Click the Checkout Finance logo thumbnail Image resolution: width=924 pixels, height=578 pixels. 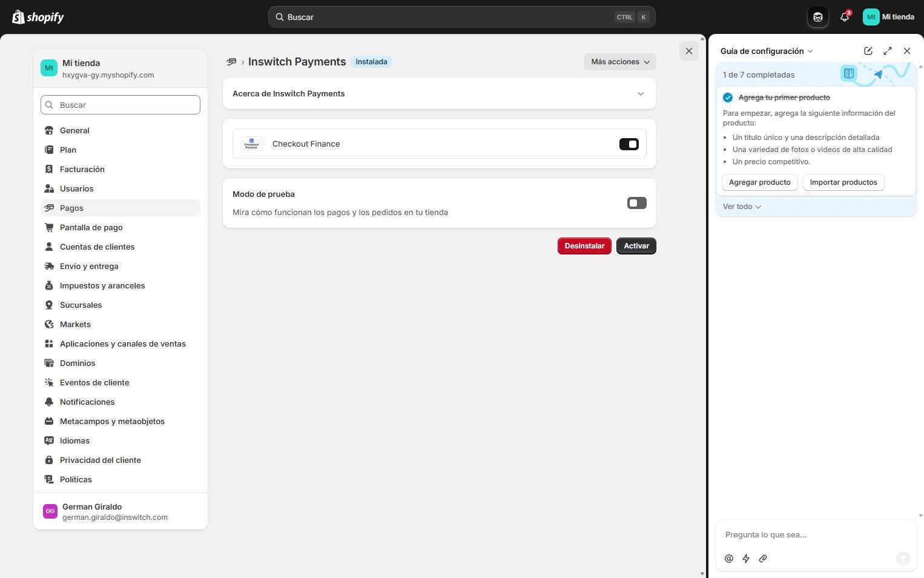251,144
